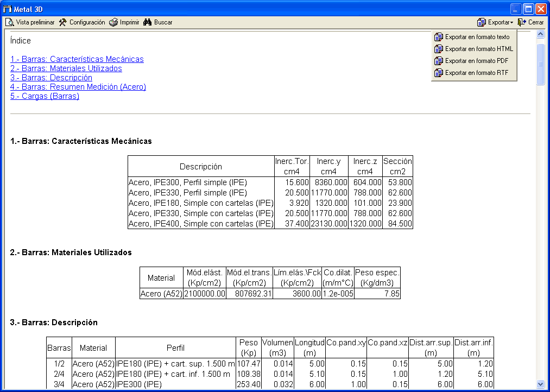The image size is (550, 392).
Task: Follow link 3.- Barras: Descripción
Action: pyautogui.click(x=51, y=78)
